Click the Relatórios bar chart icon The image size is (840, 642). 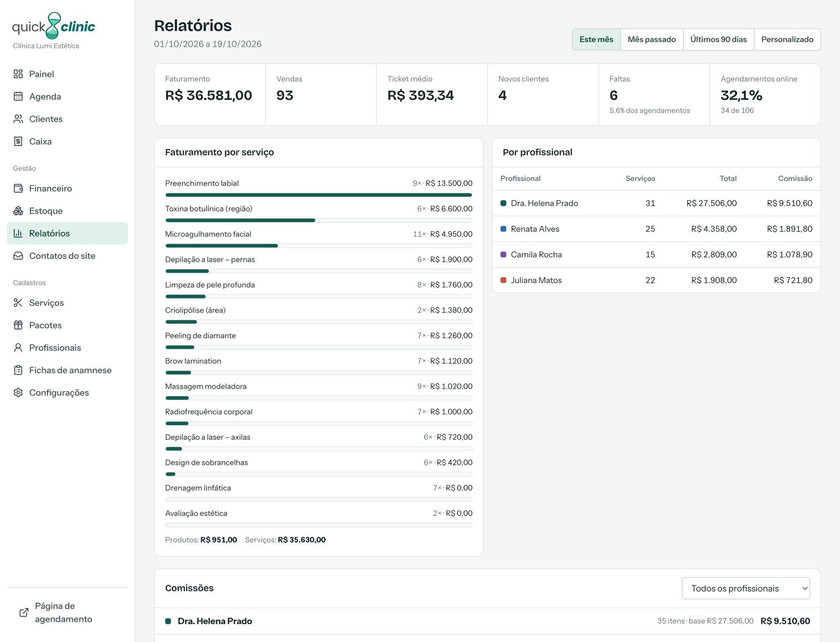[x=18, y=233]
